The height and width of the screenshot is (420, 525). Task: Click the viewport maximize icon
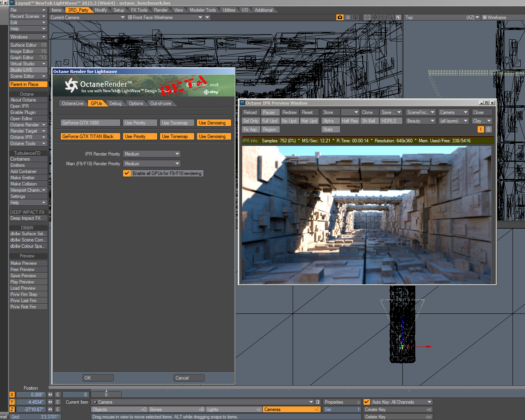(398, 17)
